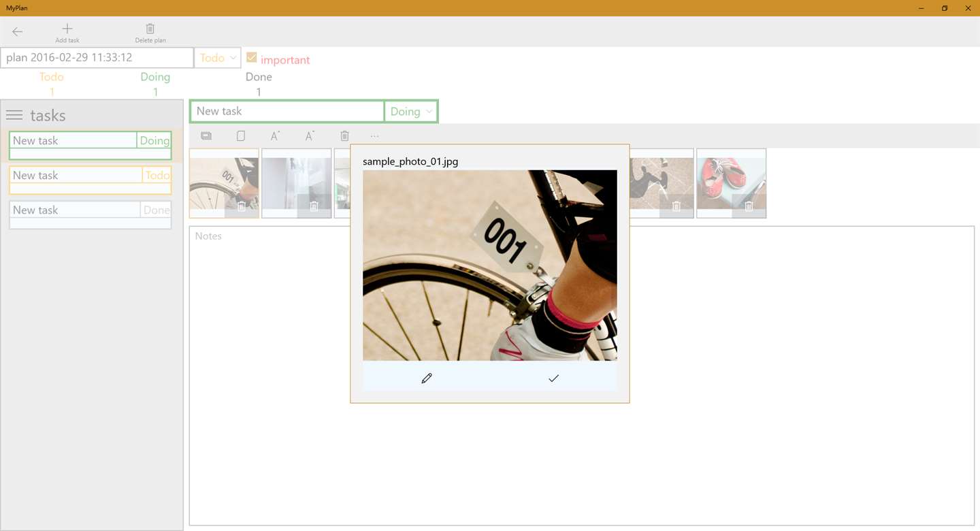Screen dimensions: 980x531
Task: Go back using the arrow icon
Action: coord(18,31)
